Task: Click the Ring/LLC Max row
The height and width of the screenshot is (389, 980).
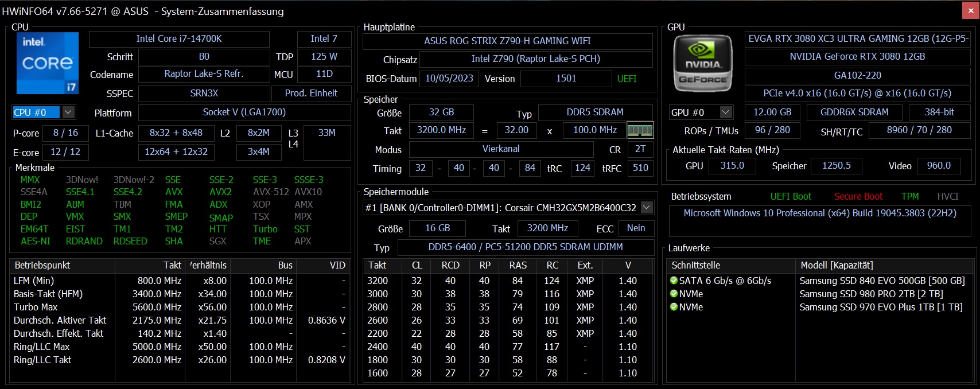Action: tap(180, 347)
